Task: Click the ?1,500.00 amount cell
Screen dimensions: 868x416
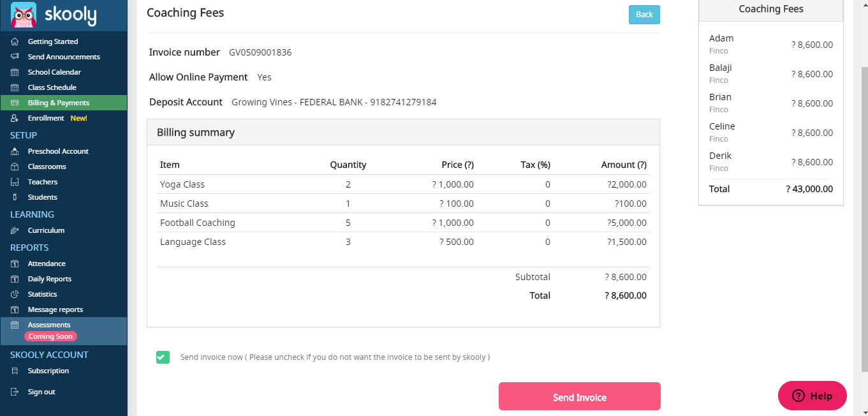Action: [x=627, y=242]
